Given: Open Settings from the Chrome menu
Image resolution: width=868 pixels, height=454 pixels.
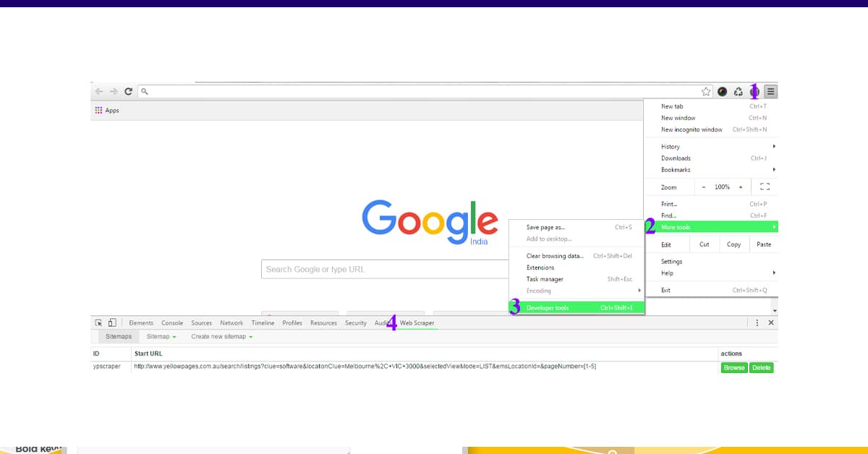Looking at the screenshot, I should click(711, 262).
